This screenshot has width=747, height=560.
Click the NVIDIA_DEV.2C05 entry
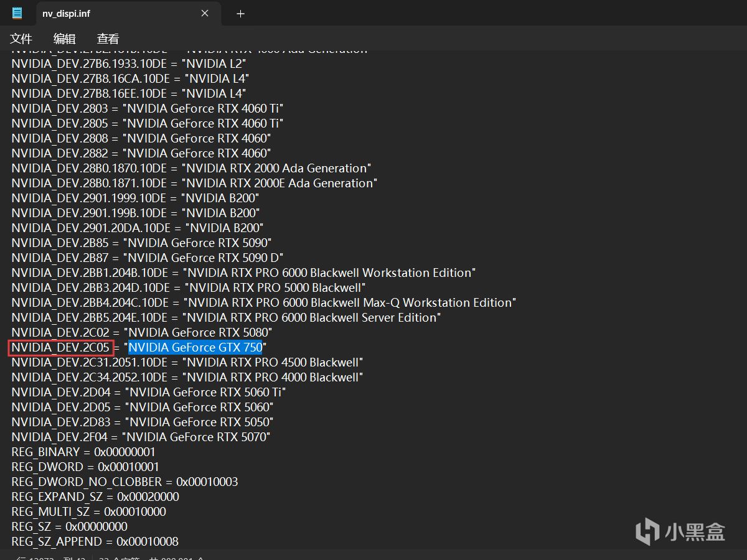[x=60, y=347]
